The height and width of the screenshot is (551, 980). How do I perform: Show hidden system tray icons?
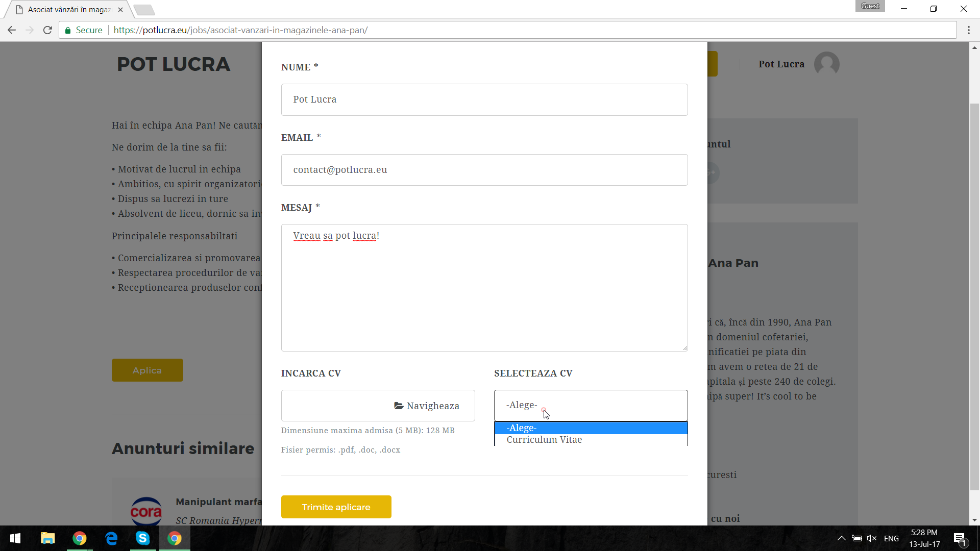841,538
